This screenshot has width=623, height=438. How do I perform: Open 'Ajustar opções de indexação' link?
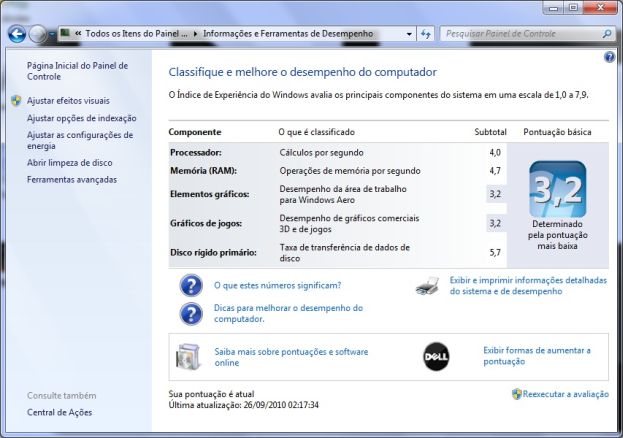[81, 118]
